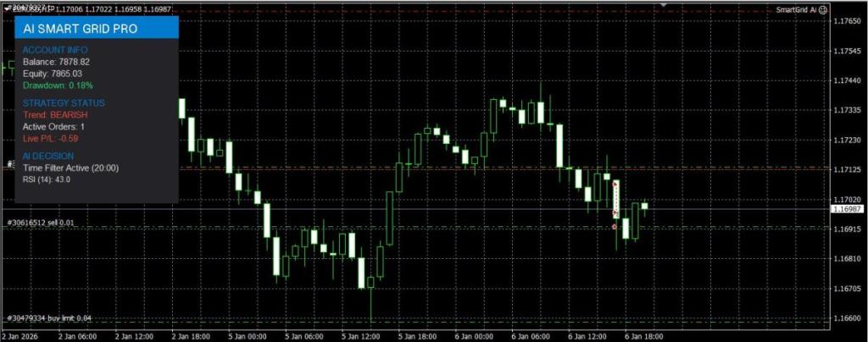Image resolution: width=868 pixels, height=342 pixels.
Task: Click the 6 Jan 18:00 time axis label
Action: [x=644, y=336]
